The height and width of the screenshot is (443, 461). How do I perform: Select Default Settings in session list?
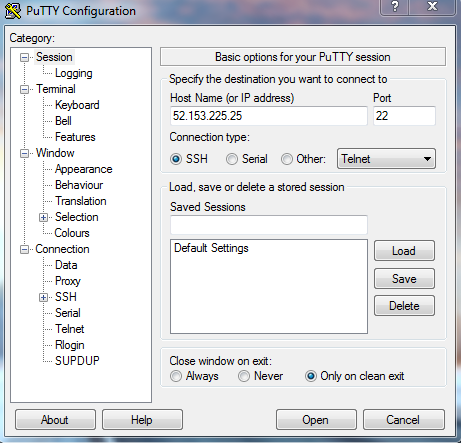pos(211,248)
